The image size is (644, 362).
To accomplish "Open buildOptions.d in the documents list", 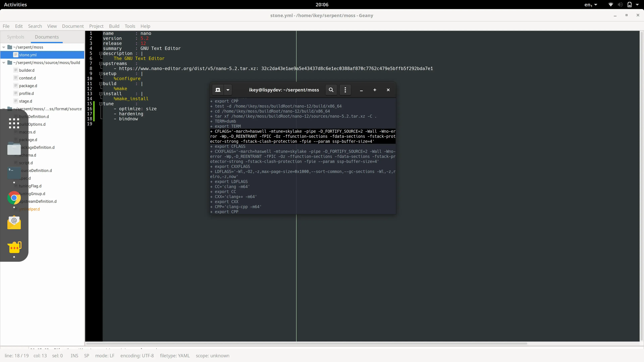I will tap(32, 124).
